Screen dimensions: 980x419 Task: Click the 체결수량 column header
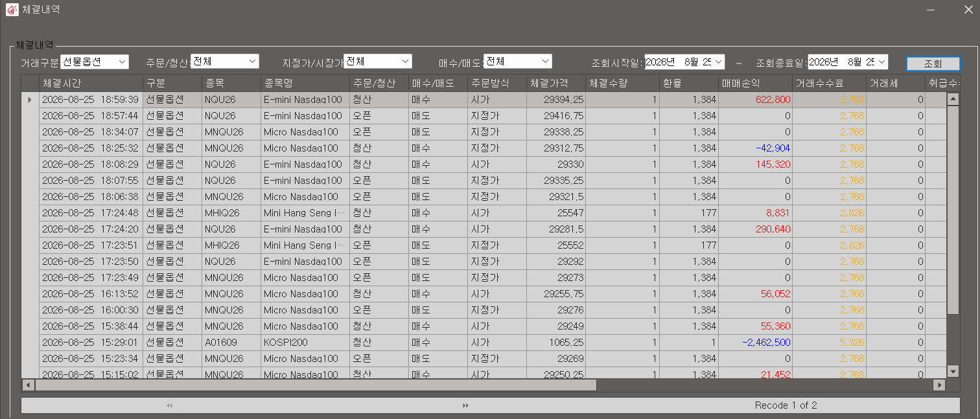coord(622,84)
